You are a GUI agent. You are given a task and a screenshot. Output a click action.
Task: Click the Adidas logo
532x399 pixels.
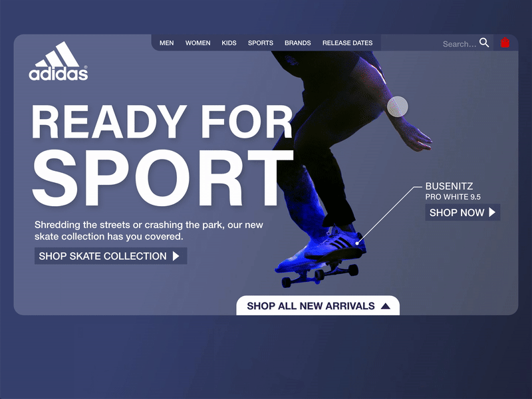click(x=59, y=61)
